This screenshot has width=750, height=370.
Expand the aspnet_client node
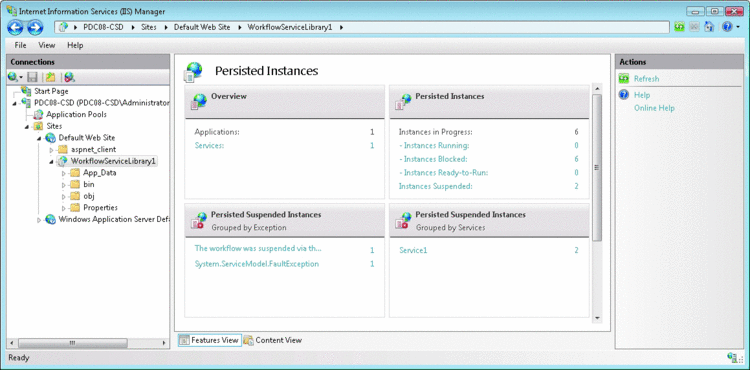coord(52,150)
